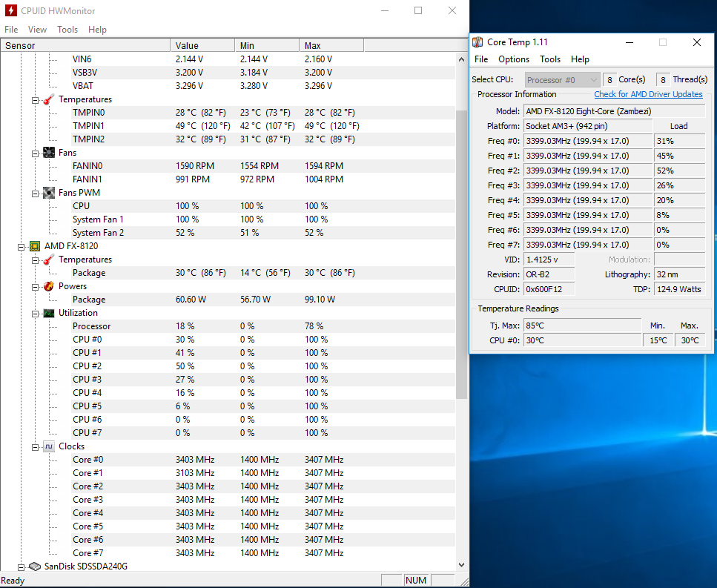Open HWMonitor Help menu
This screenshot has height=588, width=717.
[97, 30]
